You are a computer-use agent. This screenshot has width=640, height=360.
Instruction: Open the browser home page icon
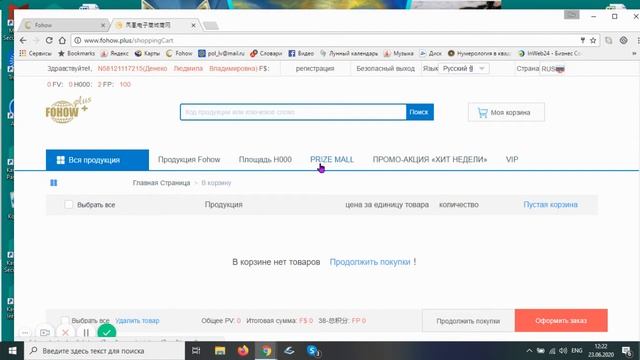pos(62,40)
